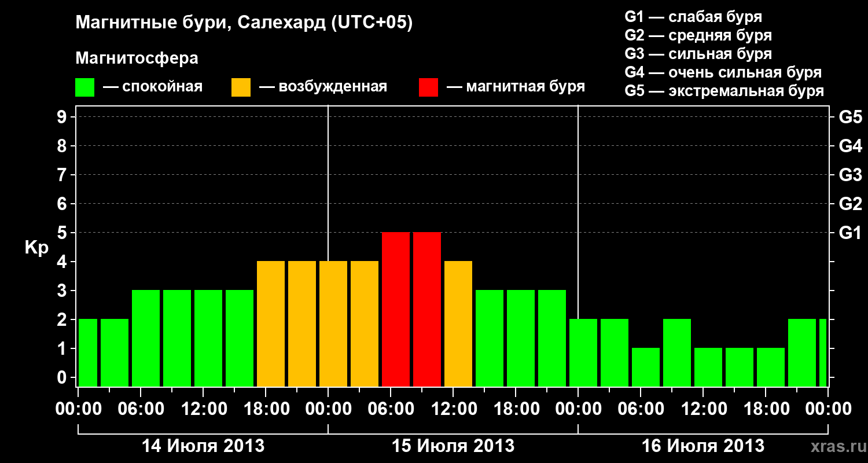The image size is (868, 463).
Task: Click 'G2 — средняя буря' legend line
Action: (x=698, y=35)
